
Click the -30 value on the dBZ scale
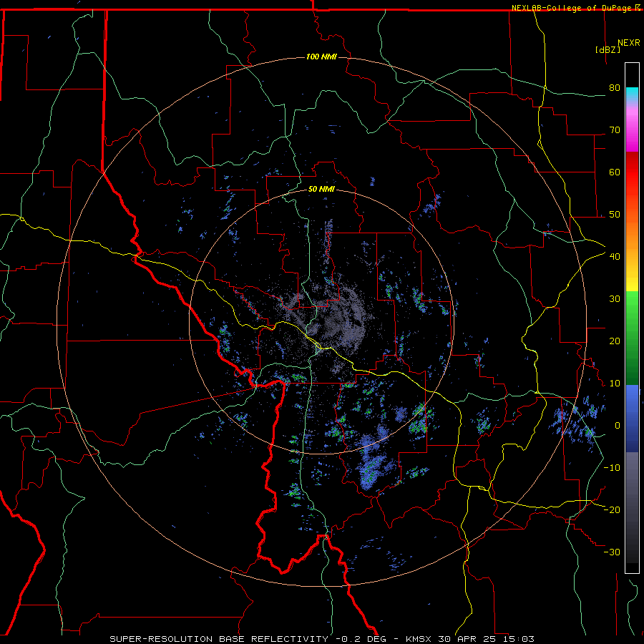coord(612,552)
